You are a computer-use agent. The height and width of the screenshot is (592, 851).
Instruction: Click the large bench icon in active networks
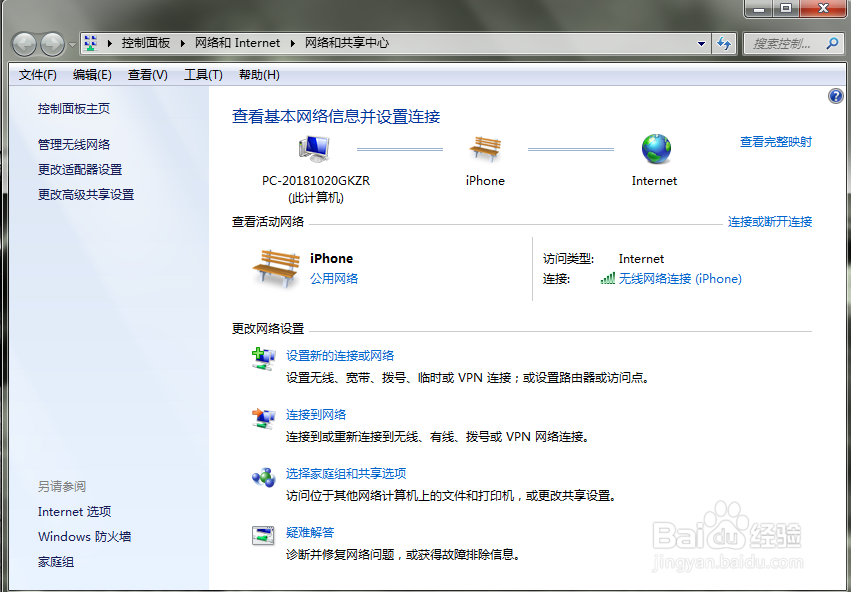pos(276,268)
